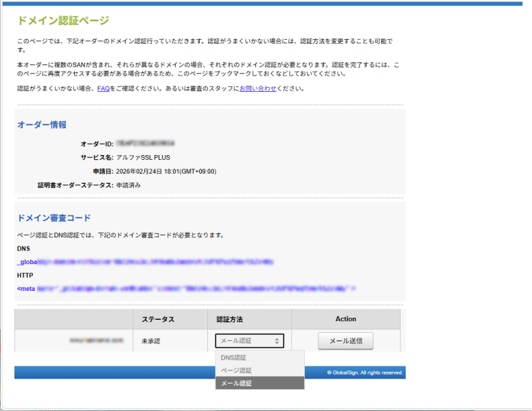This screenshot has height=411, width=532.
Task: Click the オーダー情報 section heading
Action: pos(42,125)
